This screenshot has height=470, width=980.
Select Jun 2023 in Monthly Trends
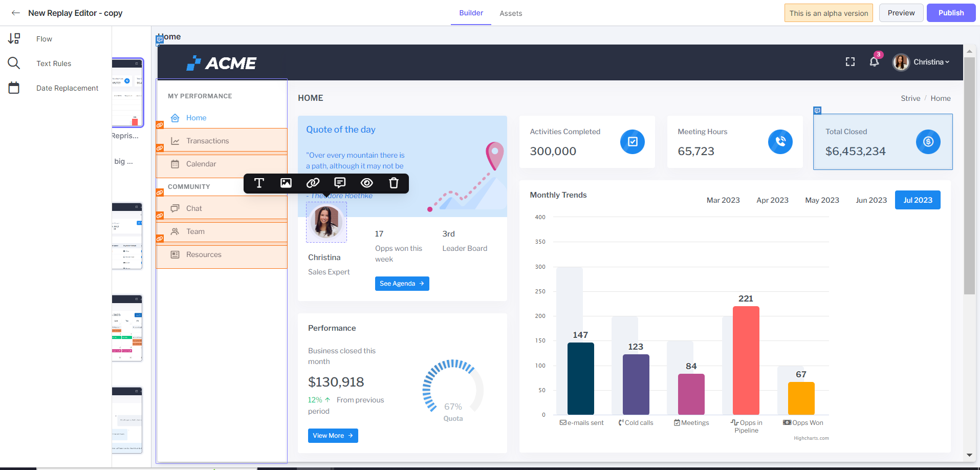point(871,200)
